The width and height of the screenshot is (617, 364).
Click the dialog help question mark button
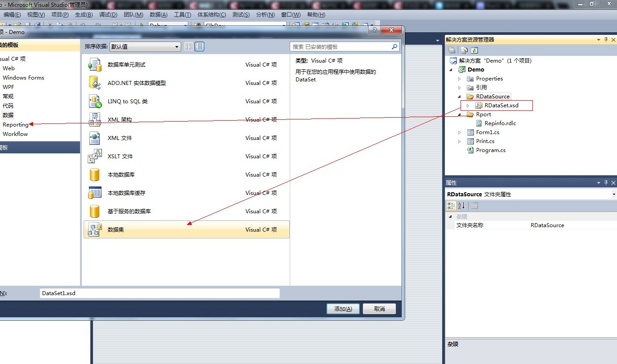374,30
